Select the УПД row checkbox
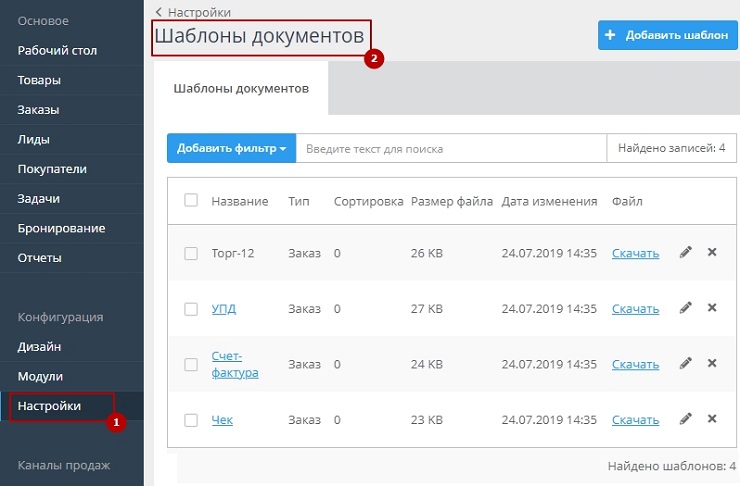This screenshot has width=740, height=486. pyautogui.click(x=191, y=309)
